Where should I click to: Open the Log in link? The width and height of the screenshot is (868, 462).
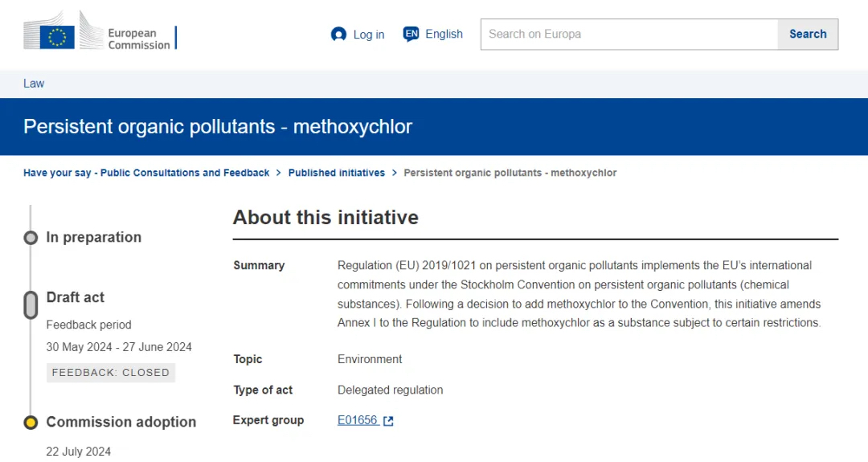tap(368, 35)
